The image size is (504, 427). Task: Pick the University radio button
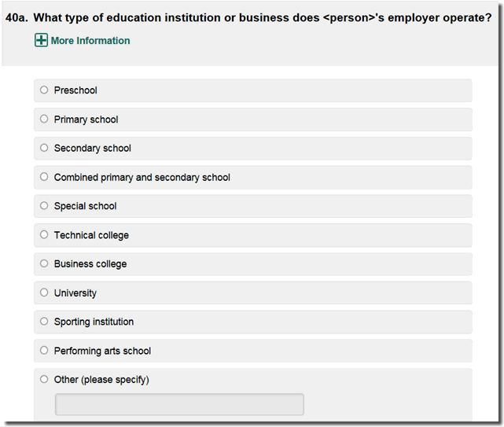click(44, 293)
